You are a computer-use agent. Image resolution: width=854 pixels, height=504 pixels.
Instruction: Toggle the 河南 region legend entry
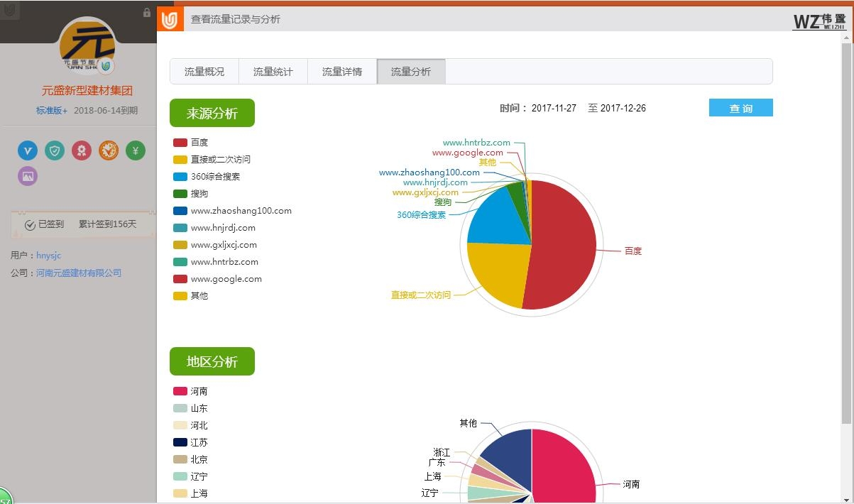tap(190, 391)
